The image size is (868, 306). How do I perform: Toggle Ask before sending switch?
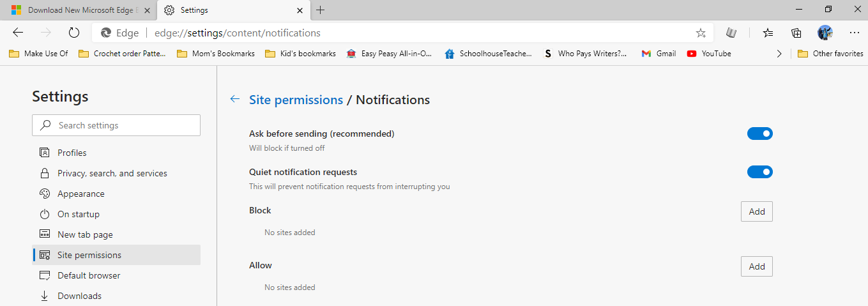click(759, 134)
